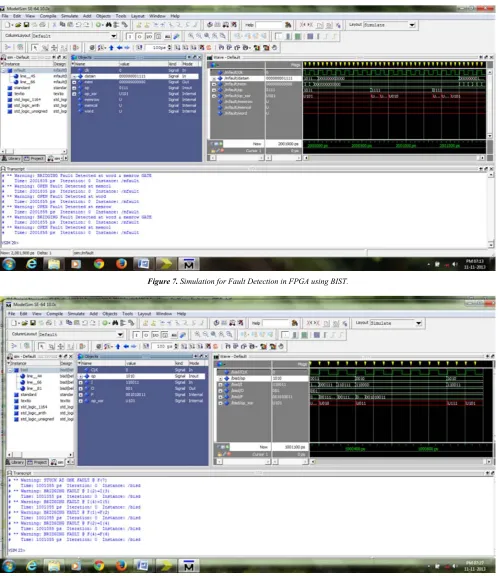Click Find binoculars icon in Figure 7 window
This screenshot has height=576, width=498.
109,25
